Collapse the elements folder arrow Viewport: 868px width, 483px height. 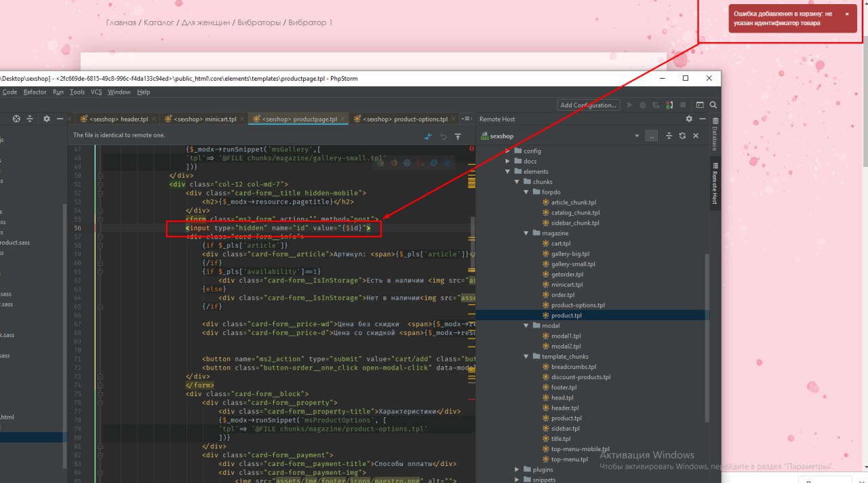(x=508, y=172)
